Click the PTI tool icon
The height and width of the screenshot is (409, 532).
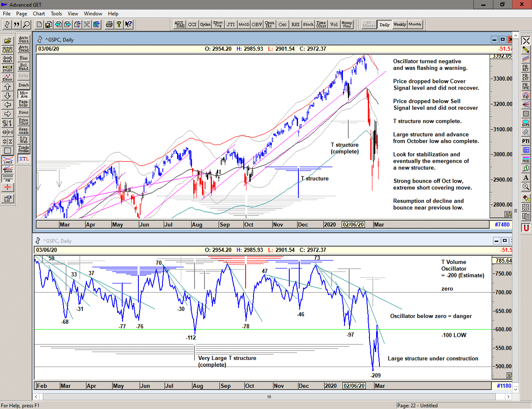pos(526,141)
